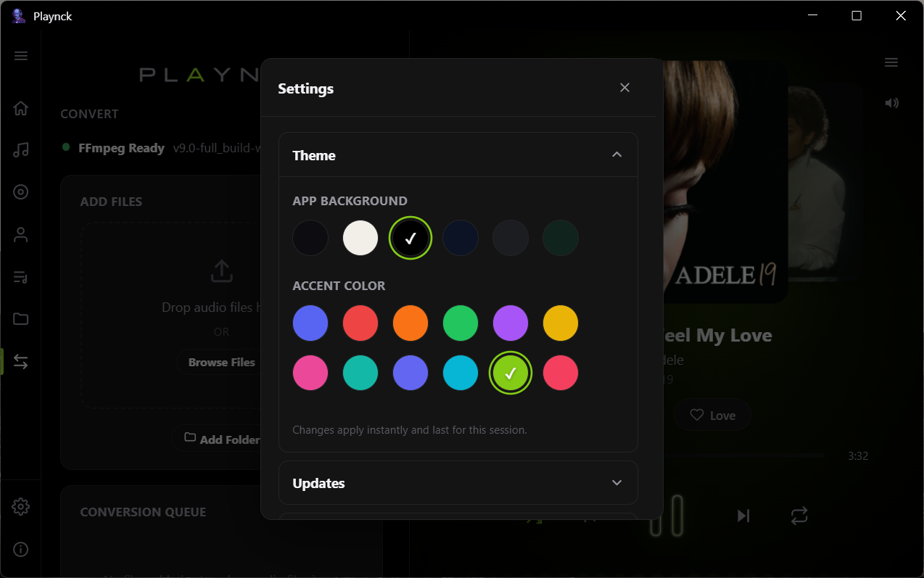Choose the red accent color

pyautogui.click(x=360, y=323)
